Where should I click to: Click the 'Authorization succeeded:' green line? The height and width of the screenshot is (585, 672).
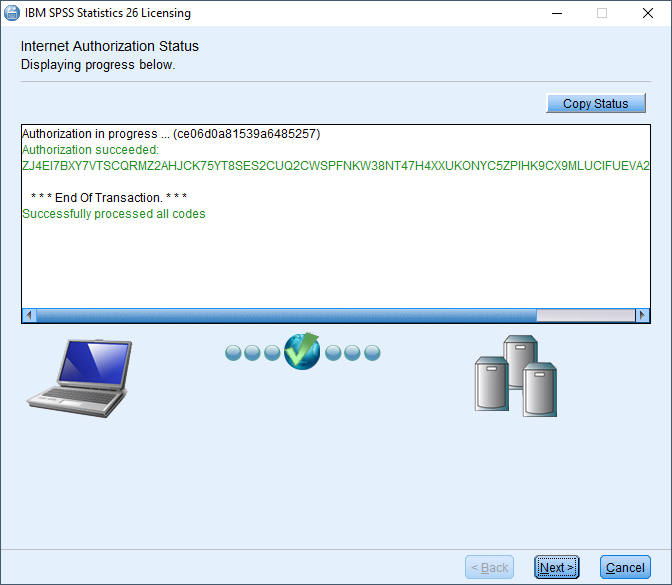(90, 150)
